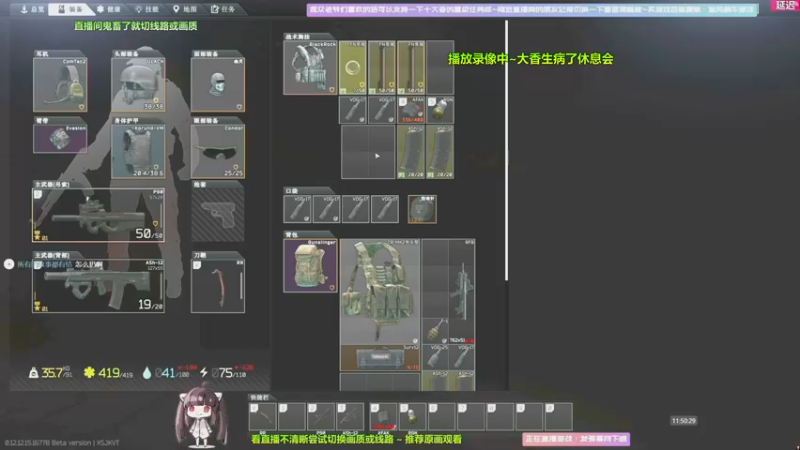Select the ASh-12 weapon on back
The width and height of the screenshot is (800, 450).
pyautogui.click(x=98, y=286)
